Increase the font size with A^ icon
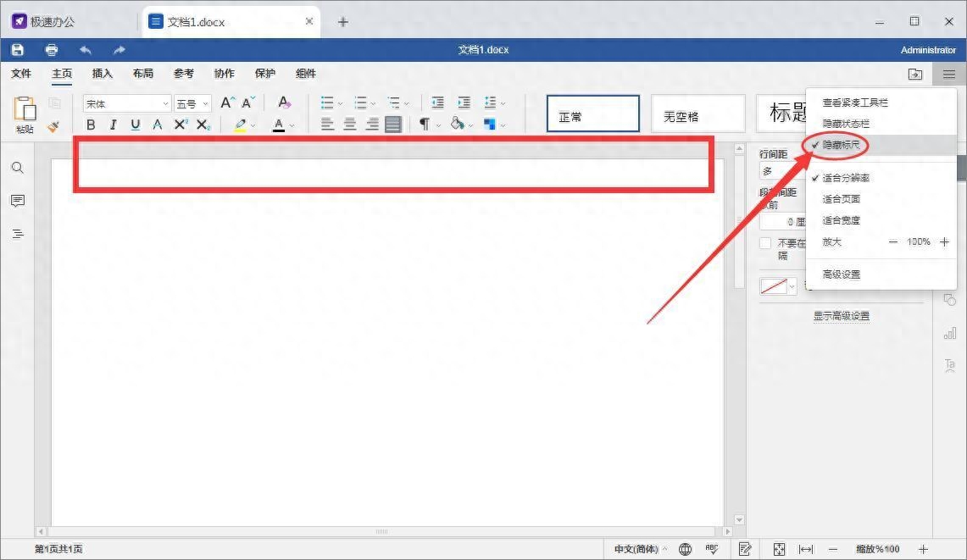The image size is (967, 560). point(227,103)
